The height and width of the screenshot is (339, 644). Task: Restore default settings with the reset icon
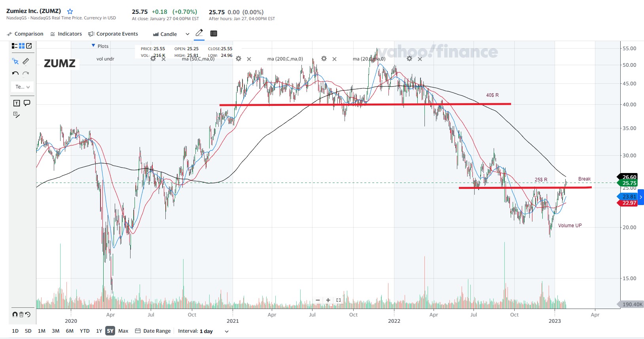[x=28, y=315]
